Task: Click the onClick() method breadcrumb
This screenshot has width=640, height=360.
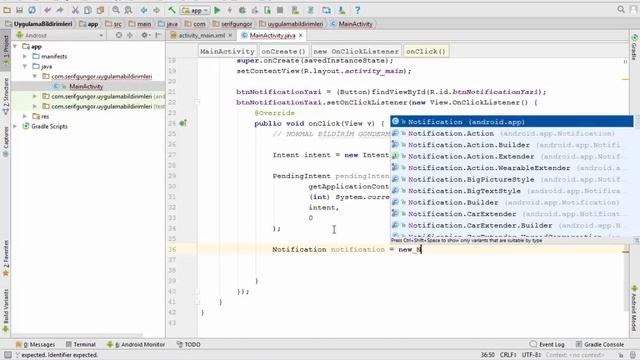Action: (426, 51)
